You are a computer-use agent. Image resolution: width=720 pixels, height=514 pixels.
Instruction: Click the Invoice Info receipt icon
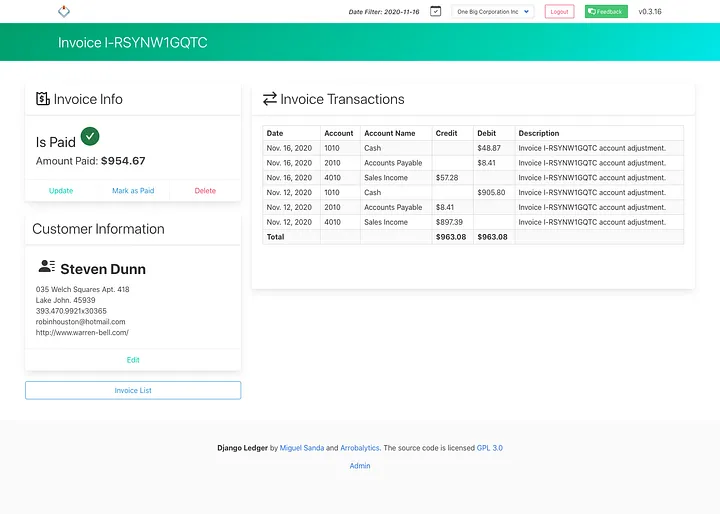click(x=43, y=98)
